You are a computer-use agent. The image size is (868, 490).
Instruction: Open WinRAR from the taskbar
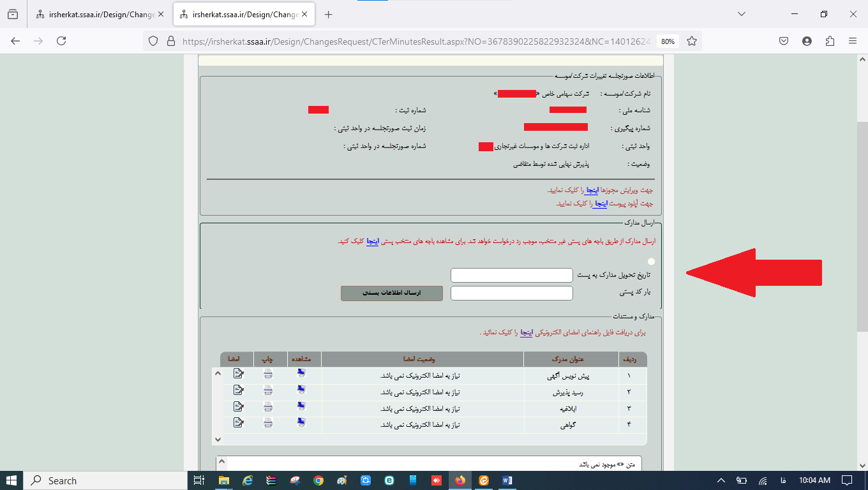[271, 480]
